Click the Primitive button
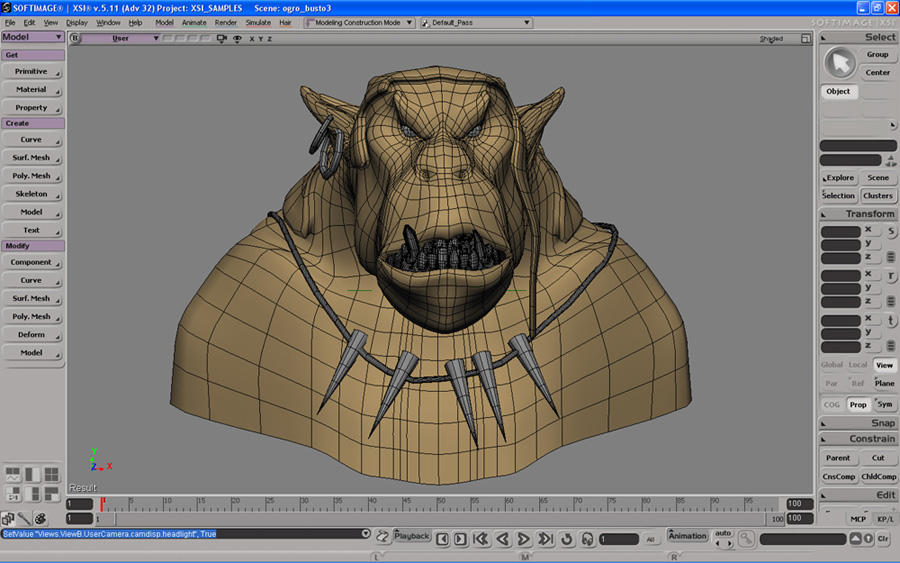 [x=32, y=72]
